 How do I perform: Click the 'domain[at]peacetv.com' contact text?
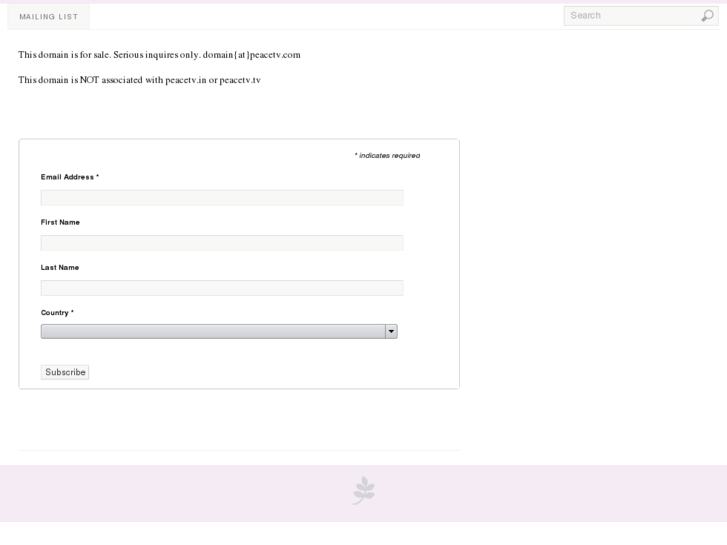[252, 55]
